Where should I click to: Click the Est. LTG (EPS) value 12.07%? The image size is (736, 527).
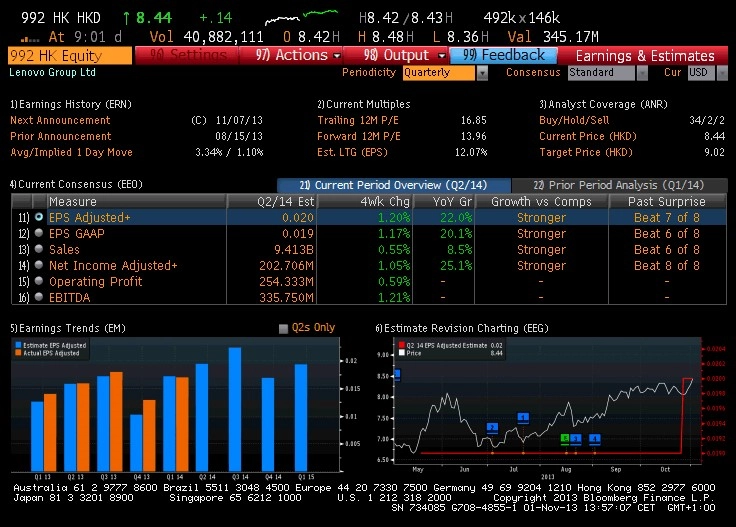click(x=471, y=152)
